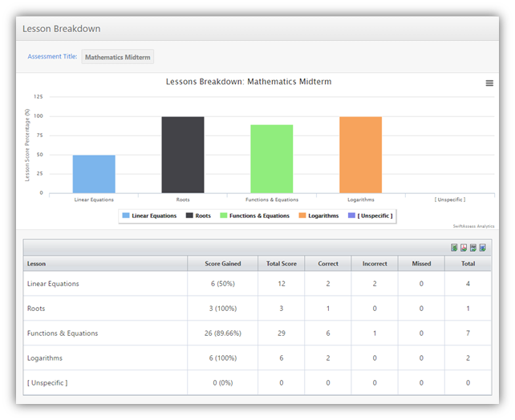Click the Missed column header
Viewport: 515px width, 420px height.
coord(421,264)
